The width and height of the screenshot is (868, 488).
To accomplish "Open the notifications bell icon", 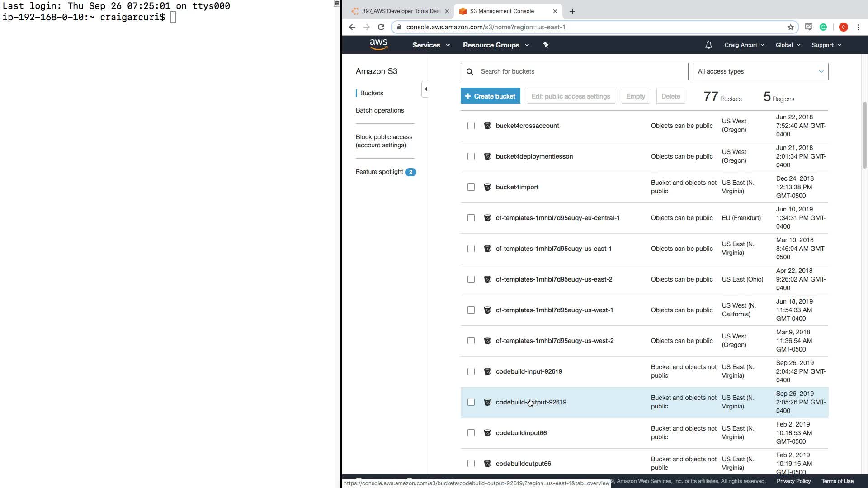I will pyautogui.click(x=708, y=45).
